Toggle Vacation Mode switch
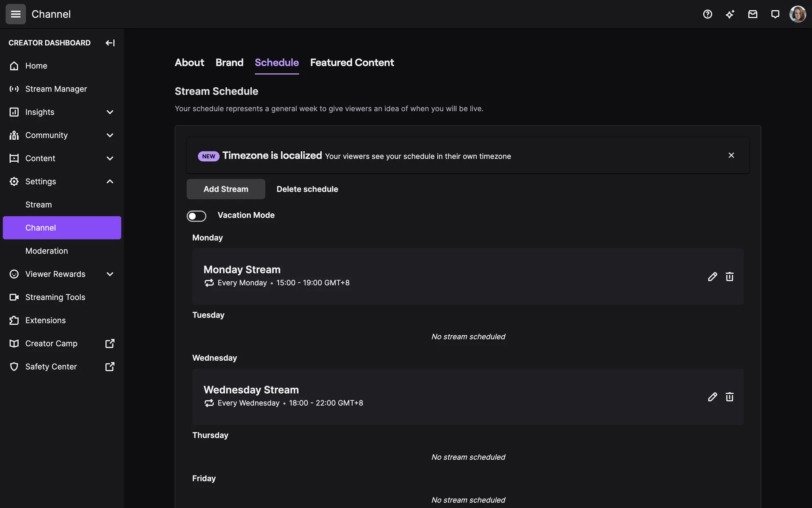Image resolution: width=812 pixels, height=508 pixels. pos(197,216)
